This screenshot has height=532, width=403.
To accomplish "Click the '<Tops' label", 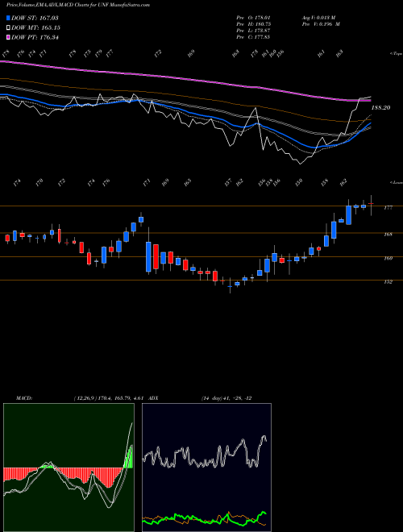I will pos(396,54).
